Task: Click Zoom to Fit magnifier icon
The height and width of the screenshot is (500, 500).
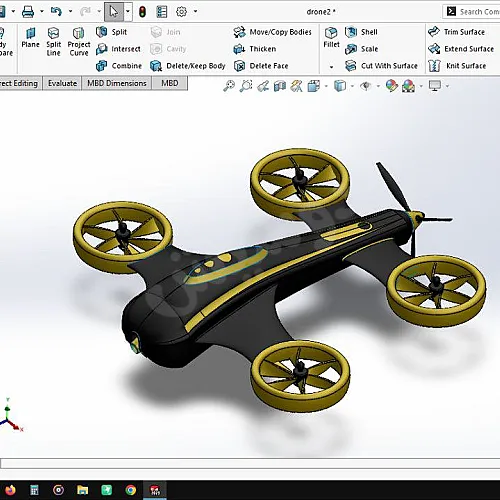Action: point(229,86)
